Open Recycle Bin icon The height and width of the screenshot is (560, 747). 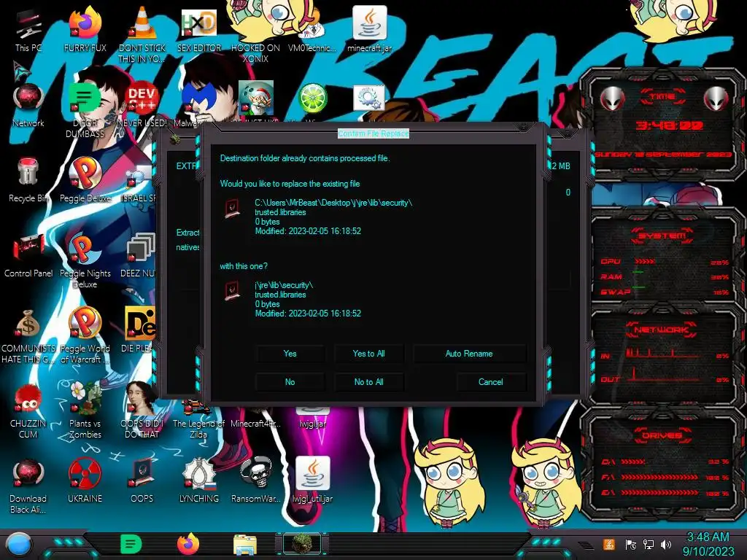28,180
